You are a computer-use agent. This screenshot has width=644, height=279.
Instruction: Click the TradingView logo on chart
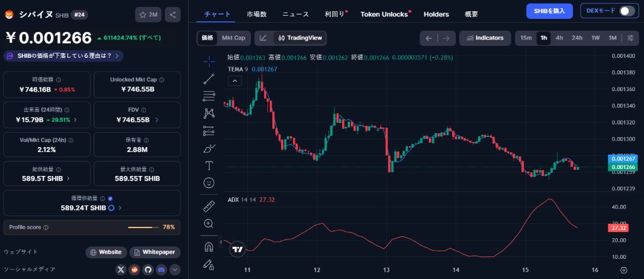(237, 249)
